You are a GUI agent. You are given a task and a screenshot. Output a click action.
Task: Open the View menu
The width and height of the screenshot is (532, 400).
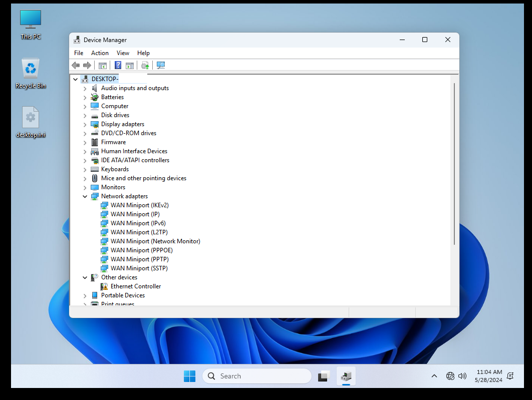click(123, 53)
